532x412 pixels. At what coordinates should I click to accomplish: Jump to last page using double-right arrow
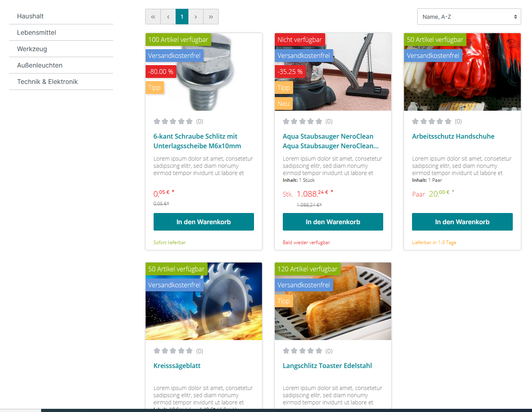211,17
